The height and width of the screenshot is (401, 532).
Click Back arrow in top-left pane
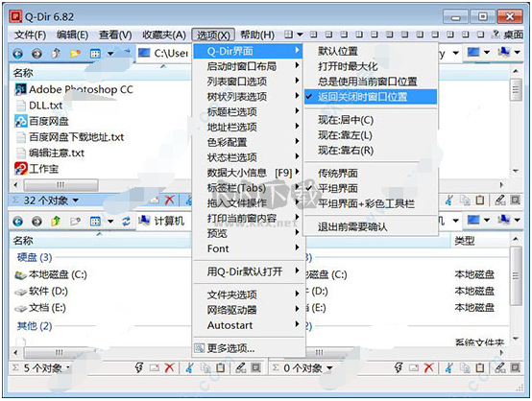pos(17,53)
